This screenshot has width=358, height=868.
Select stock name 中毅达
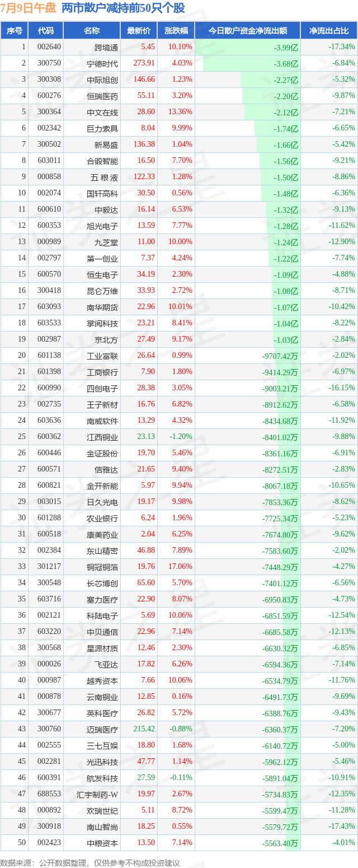tap(106, 210)
